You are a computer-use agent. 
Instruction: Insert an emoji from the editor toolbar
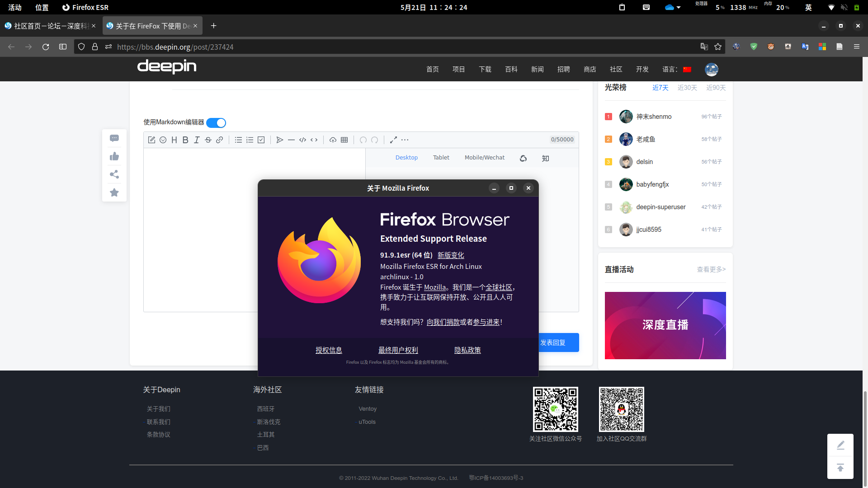point(163,140)
